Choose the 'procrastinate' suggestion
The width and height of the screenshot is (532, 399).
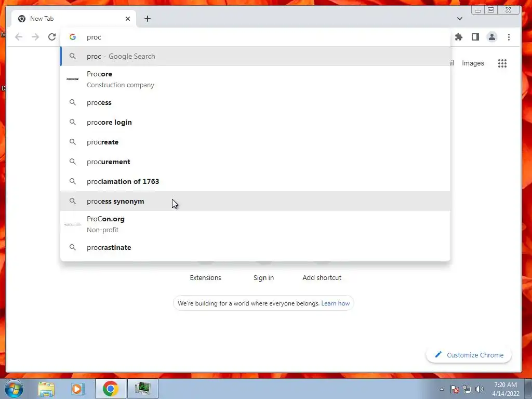(256, 247)
